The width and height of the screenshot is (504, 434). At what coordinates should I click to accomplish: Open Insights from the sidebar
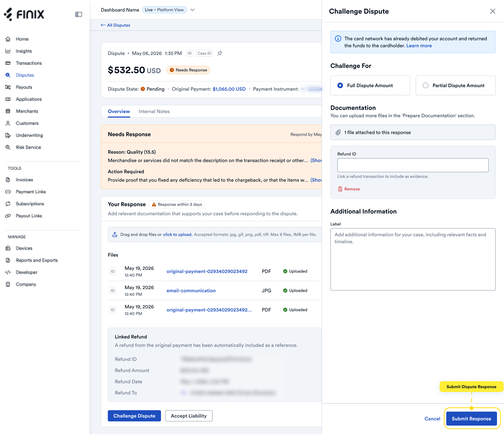24,51
